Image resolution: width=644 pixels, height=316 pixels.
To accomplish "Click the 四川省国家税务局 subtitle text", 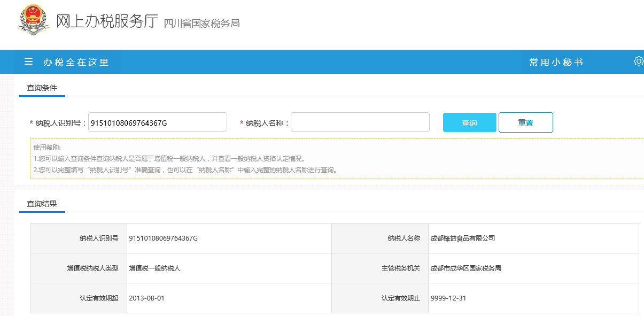I will 201,24.
